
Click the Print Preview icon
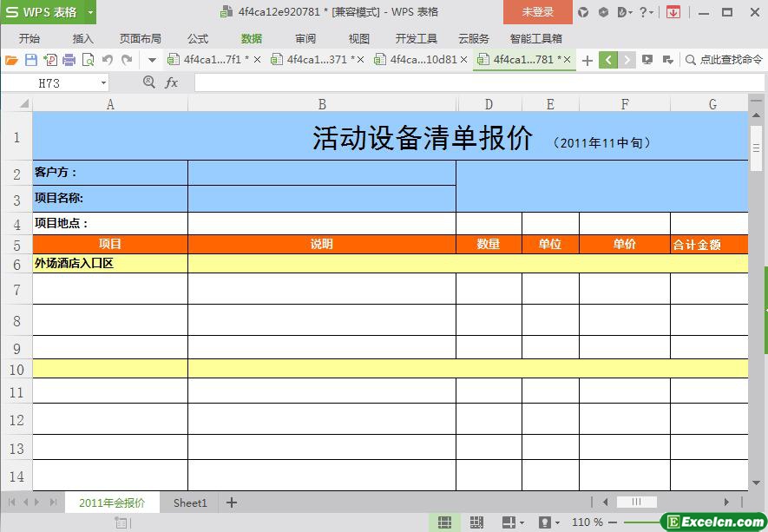point(88,60)
